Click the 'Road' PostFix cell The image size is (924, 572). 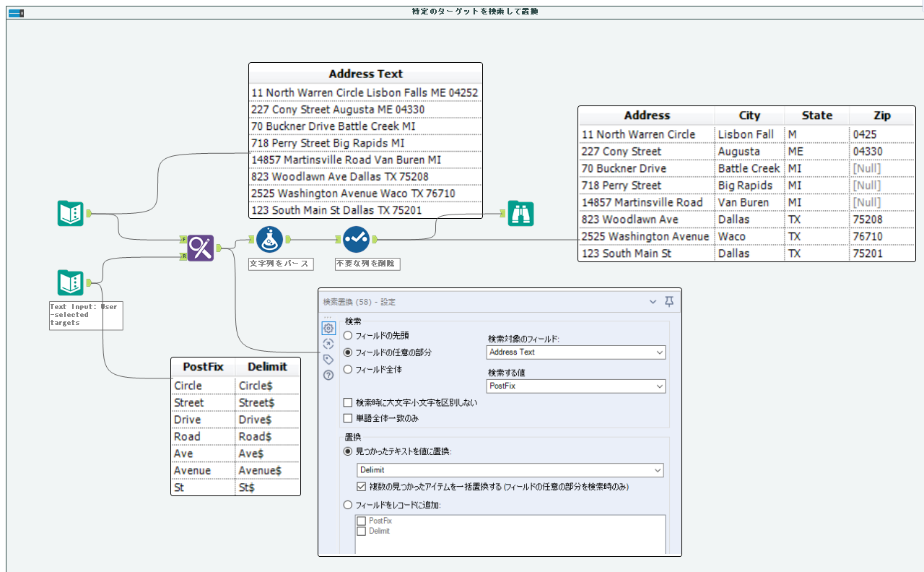pyautogui.click(x=203, y=437)
